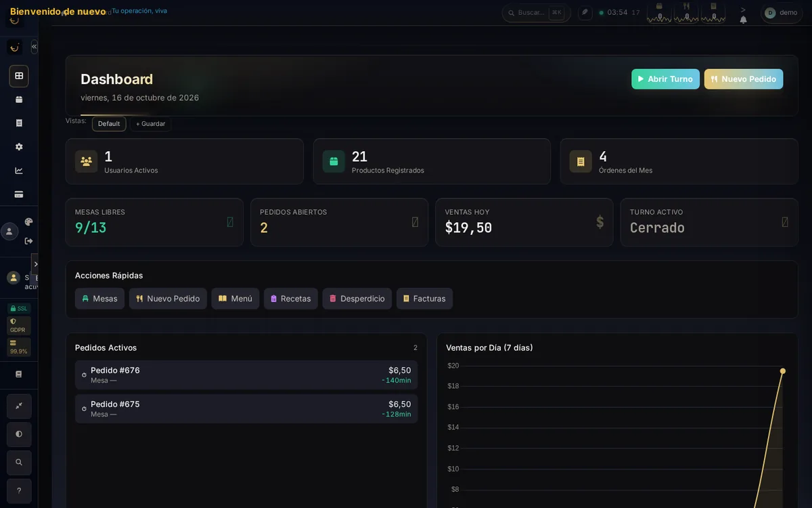The height and width of the screenshot is (508, 812).
Task: Open Pedido #676 row
Action: click(246, 375)
